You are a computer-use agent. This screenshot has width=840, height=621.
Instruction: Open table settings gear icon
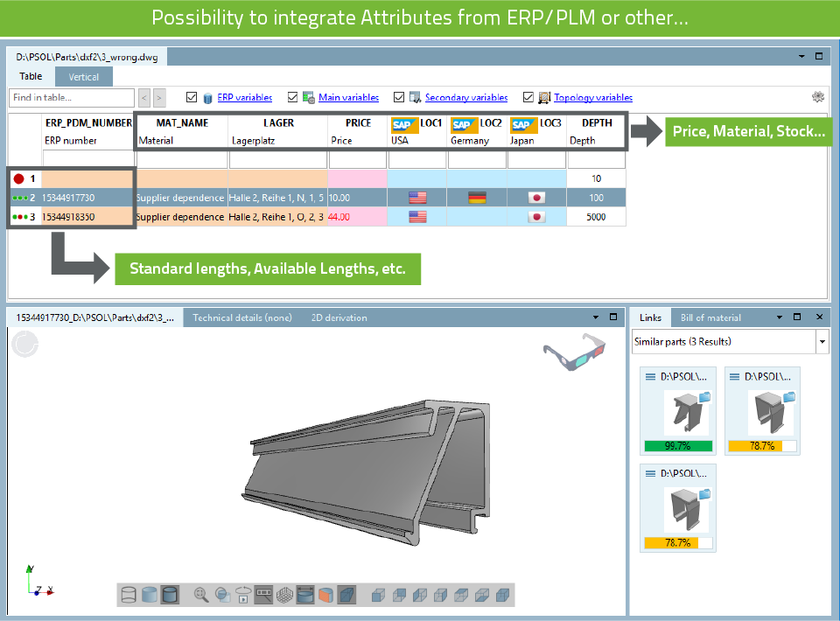(818, 97)
